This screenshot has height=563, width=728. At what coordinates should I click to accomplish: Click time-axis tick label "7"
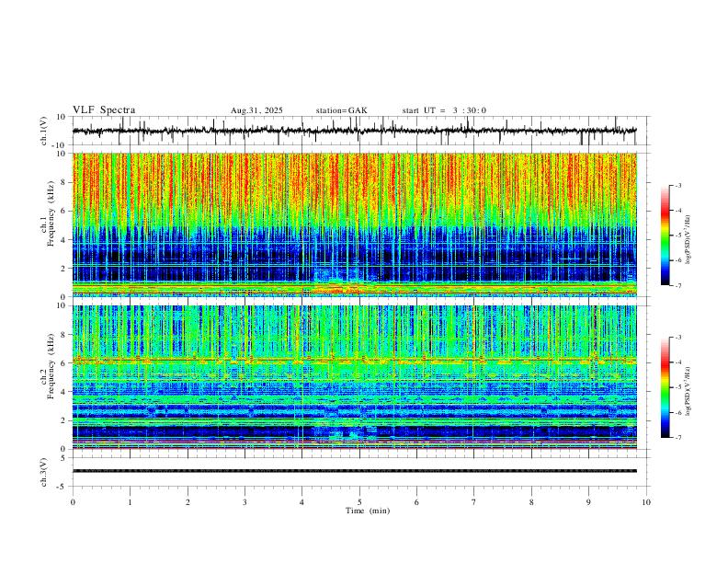(474, 502)
